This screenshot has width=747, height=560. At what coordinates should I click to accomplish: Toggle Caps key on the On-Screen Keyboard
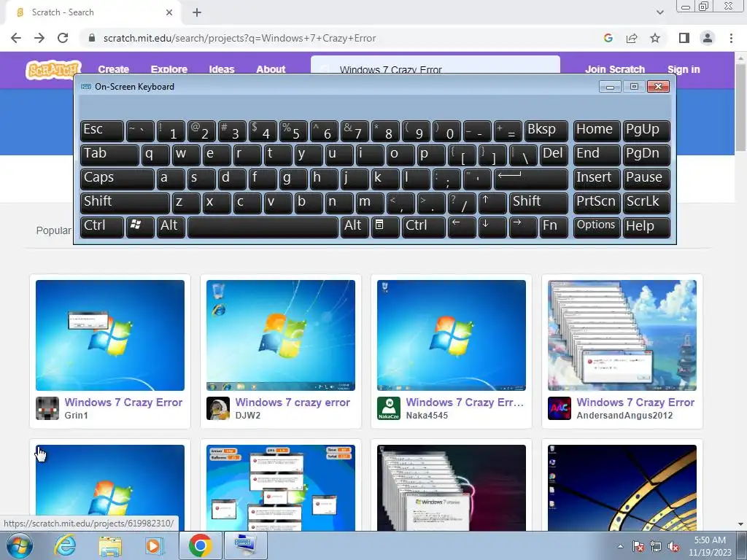[117, 179]
